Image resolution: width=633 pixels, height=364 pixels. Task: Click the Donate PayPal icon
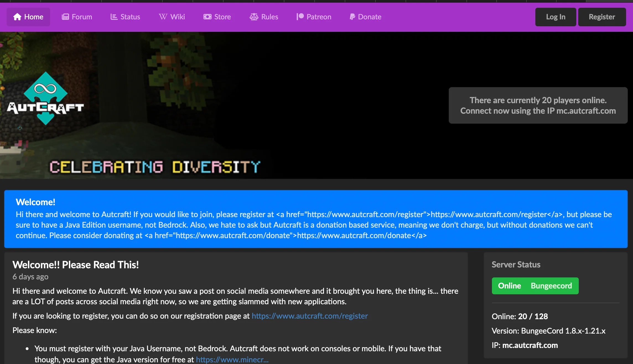352,17
